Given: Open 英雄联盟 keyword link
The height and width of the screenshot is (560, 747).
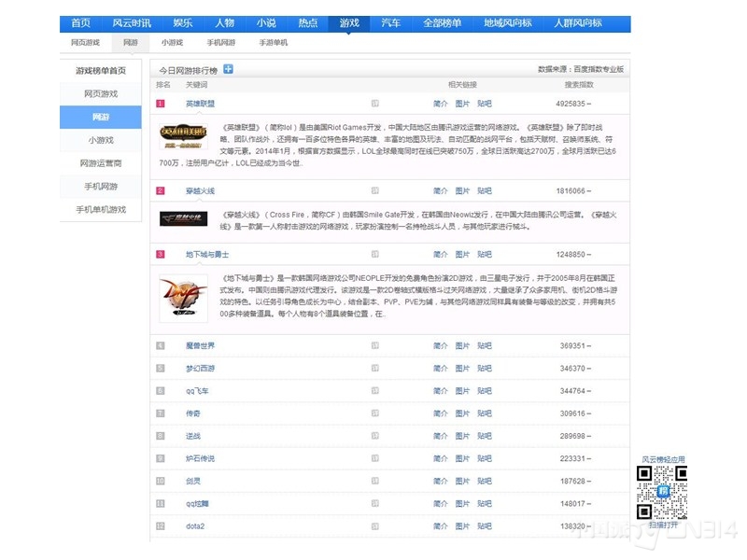Looking at the screenshot, I should [x=200, y=104].
